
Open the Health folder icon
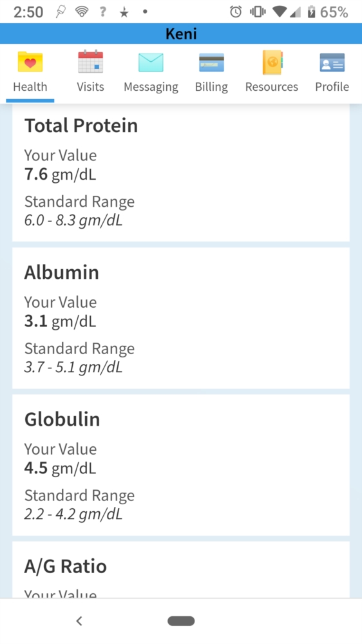(x=30, y=62)
